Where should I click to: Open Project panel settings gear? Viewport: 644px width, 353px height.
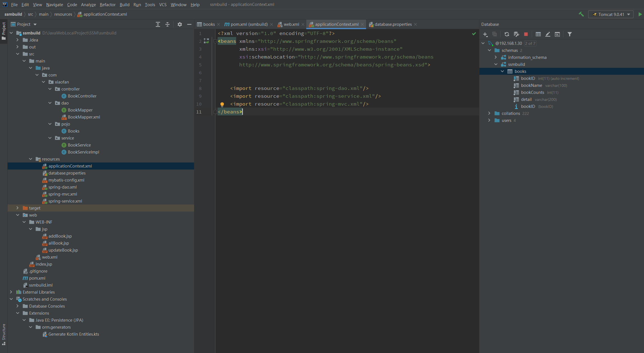[180, 24]
